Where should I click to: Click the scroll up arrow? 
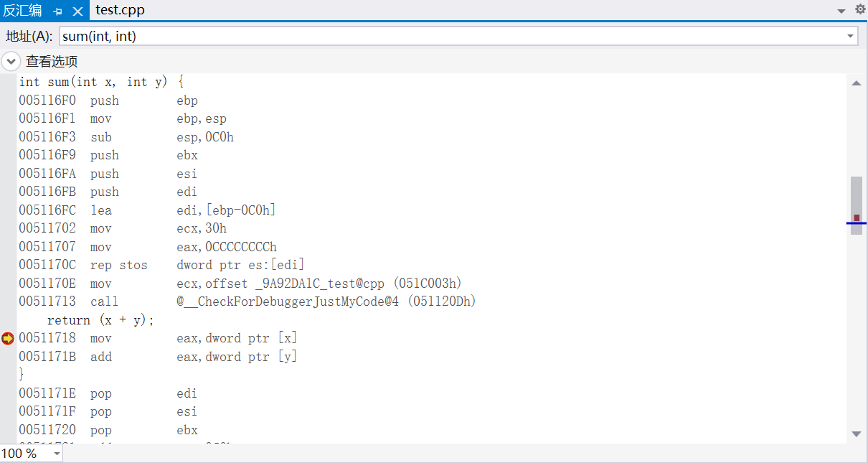tap(856, 83)
